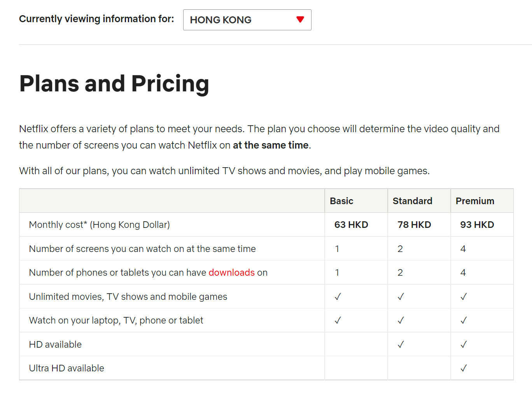Click the Premium checkmark for Ultra HD available

(x=463, y=368)
